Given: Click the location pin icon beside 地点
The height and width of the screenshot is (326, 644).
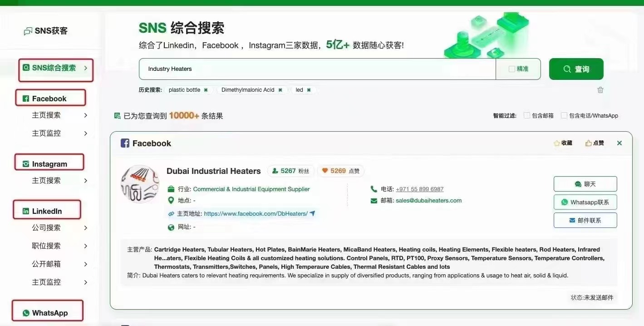Looking at the screenshot, I should [x=171, y=200].
